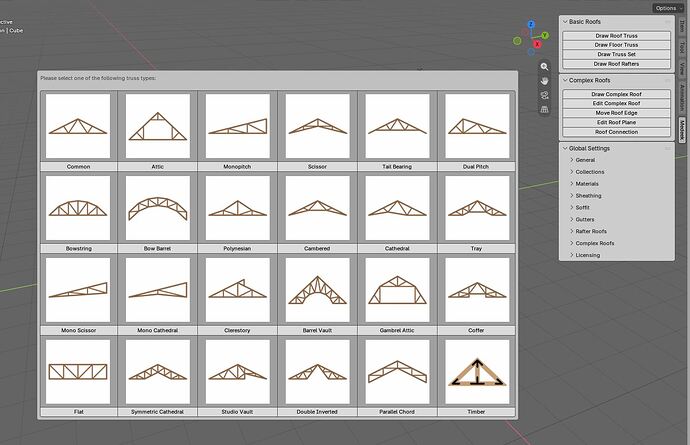Switch to the View sidebar tab
The height and width of the screenshot is (445, 690).
coord(682,68)
